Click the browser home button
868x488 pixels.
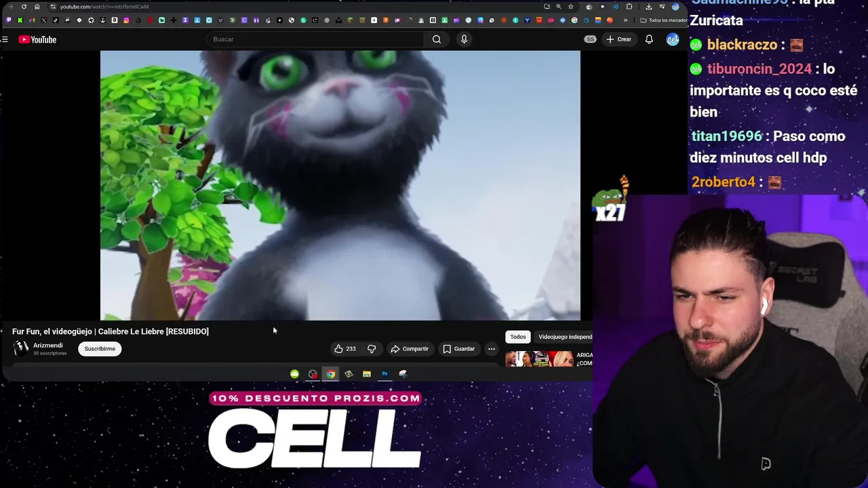[37, 7]
